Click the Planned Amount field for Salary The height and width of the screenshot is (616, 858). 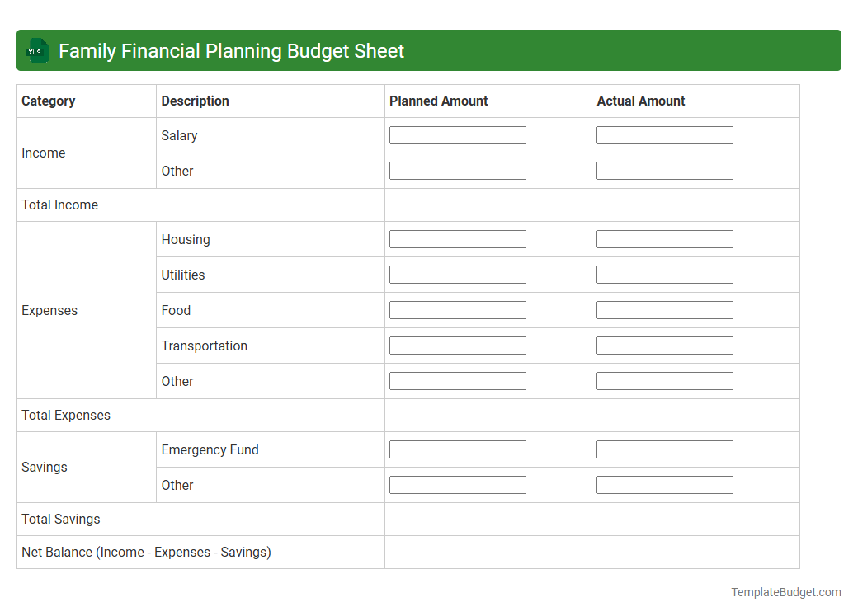(457, 134)
